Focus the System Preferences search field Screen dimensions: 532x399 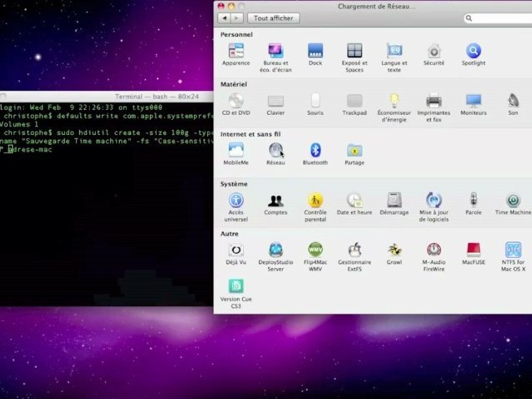[498, 18]
